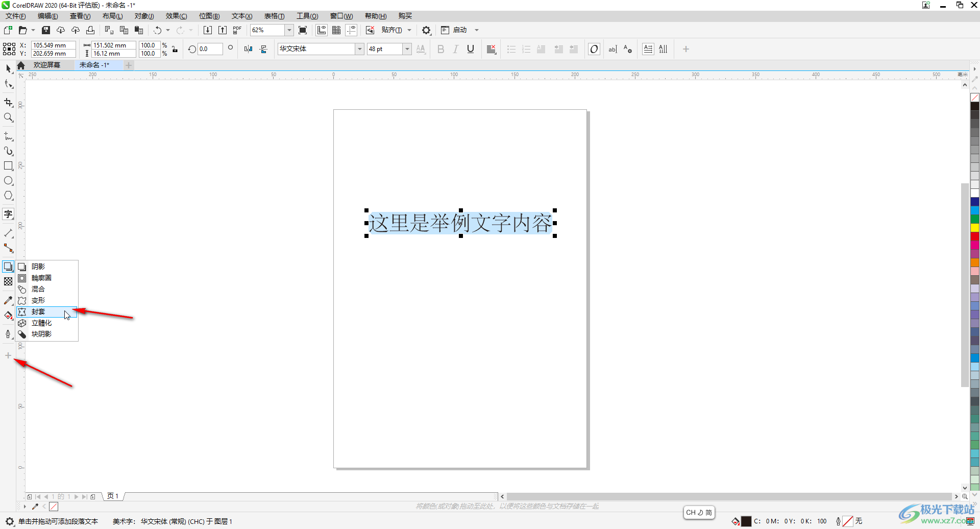The width and height of the screenshot is (980, 529).
Task: Choose 封套 from effects flyout
Action: 46,311
